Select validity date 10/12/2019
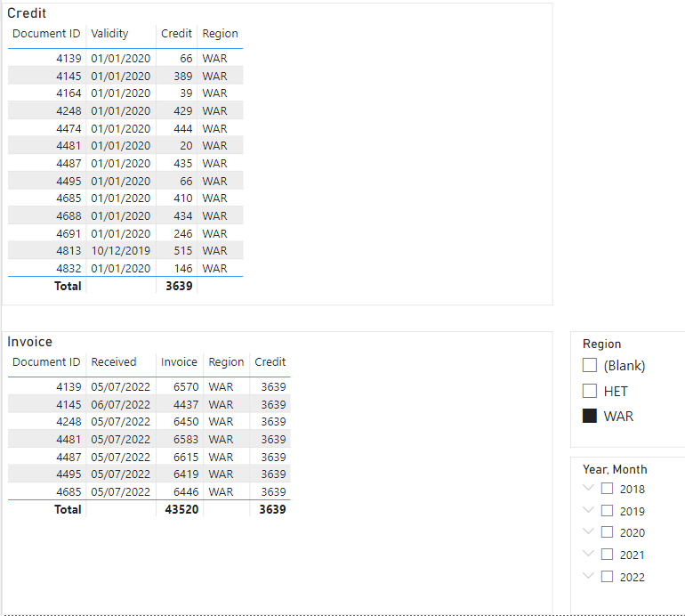 (x=121, y=250)
